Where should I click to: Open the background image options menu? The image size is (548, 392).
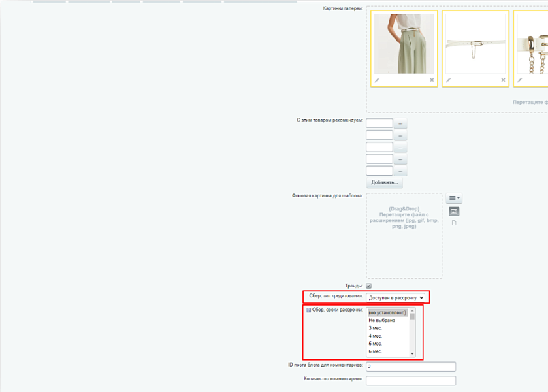pos(454,198)
